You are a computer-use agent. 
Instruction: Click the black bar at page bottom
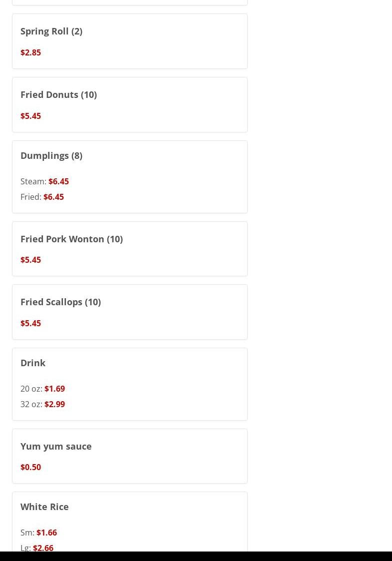click(196, 557)
